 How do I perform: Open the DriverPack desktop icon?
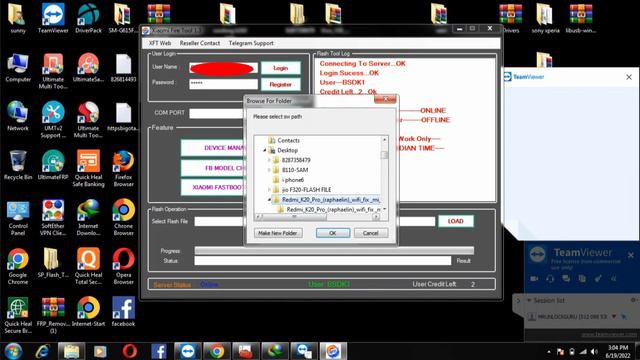88,18
